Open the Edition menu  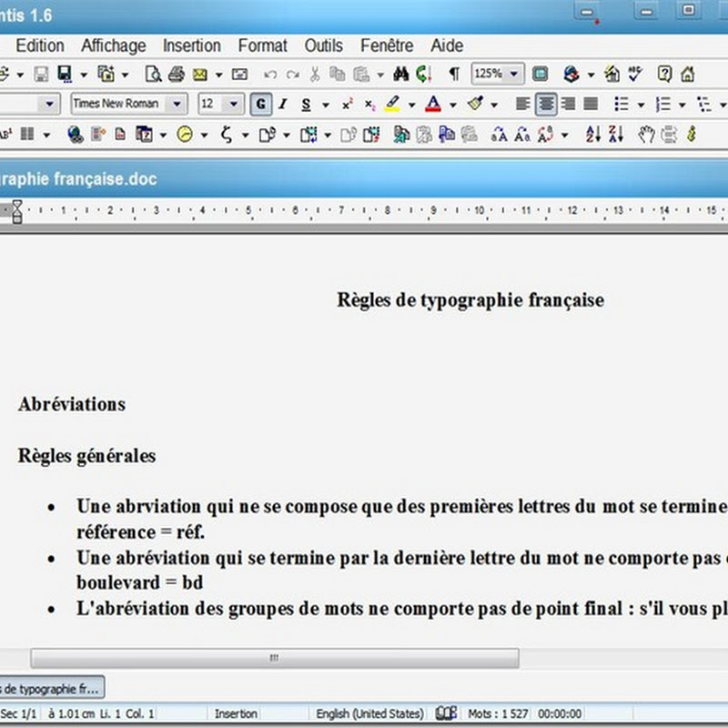40,45
